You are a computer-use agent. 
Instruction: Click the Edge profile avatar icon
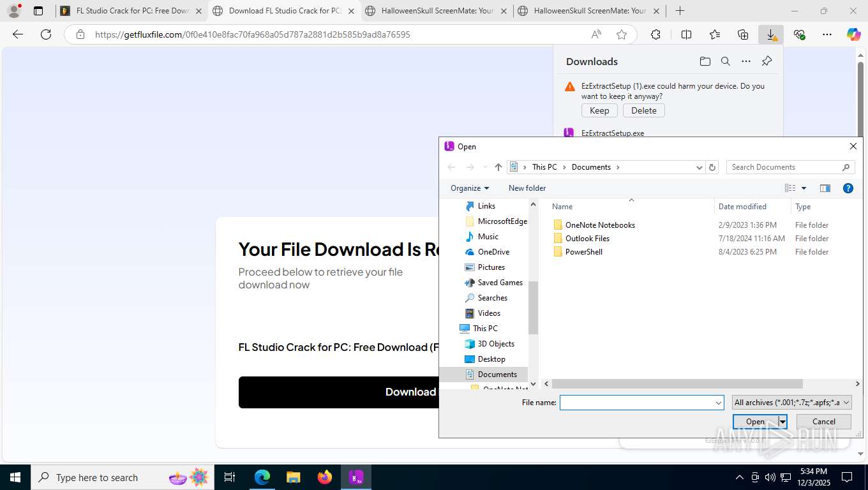[13, 11]
